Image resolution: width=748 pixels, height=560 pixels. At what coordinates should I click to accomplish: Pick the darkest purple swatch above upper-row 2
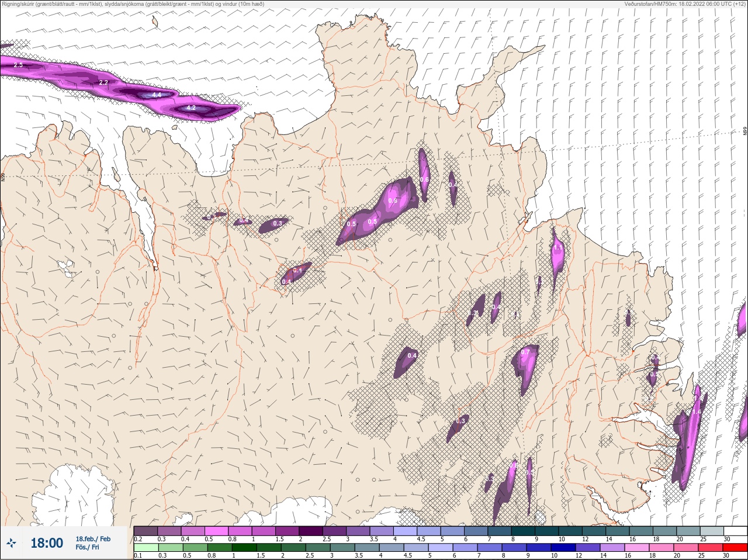(x=310, y=531)
